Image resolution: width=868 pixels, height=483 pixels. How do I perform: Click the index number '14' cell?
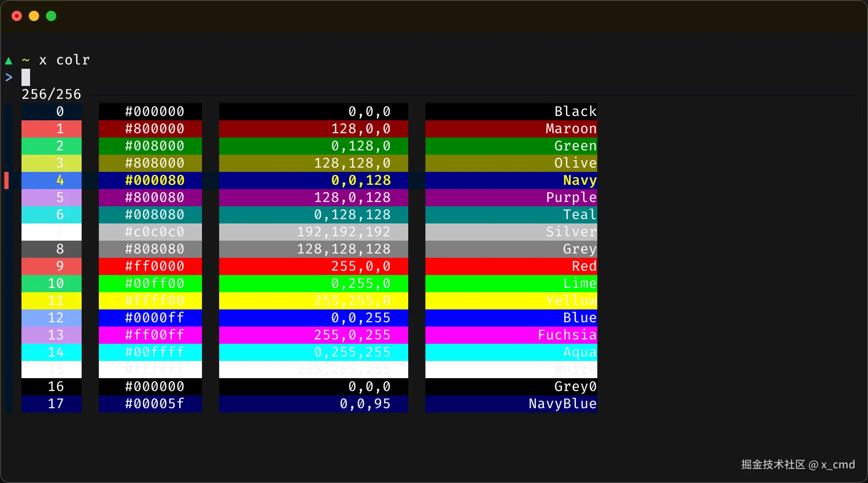click(52, 352)
